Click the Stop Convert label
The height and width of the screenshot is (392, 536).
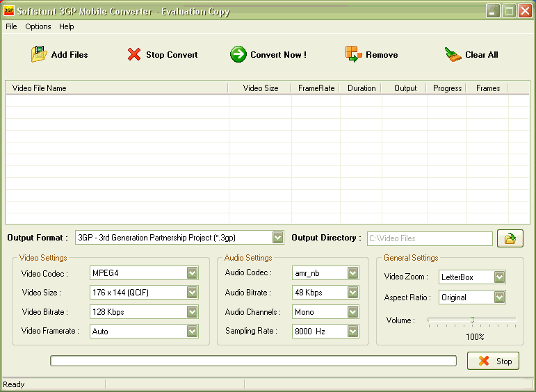(x=172, y=55)
